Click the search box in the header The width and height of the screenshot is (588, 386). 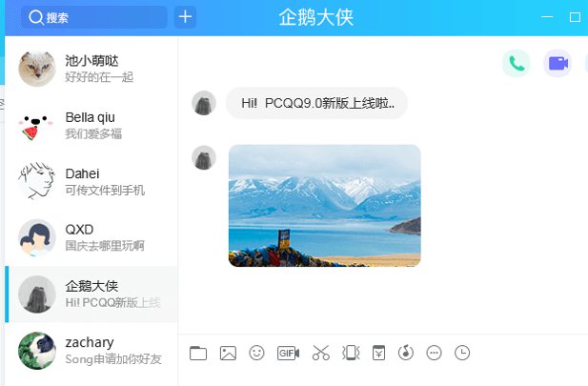[x=94, y=17]
